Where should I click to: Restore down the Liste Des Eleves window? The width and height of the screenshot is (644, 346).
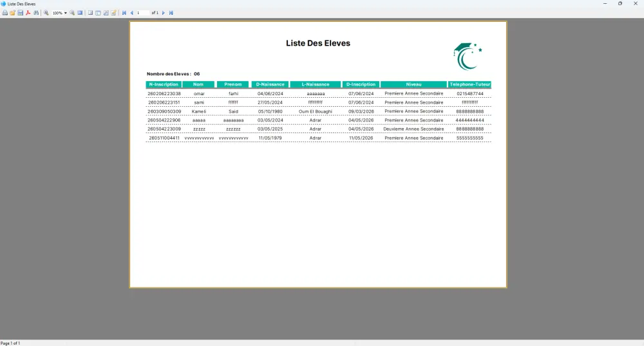tap(620, 3)
